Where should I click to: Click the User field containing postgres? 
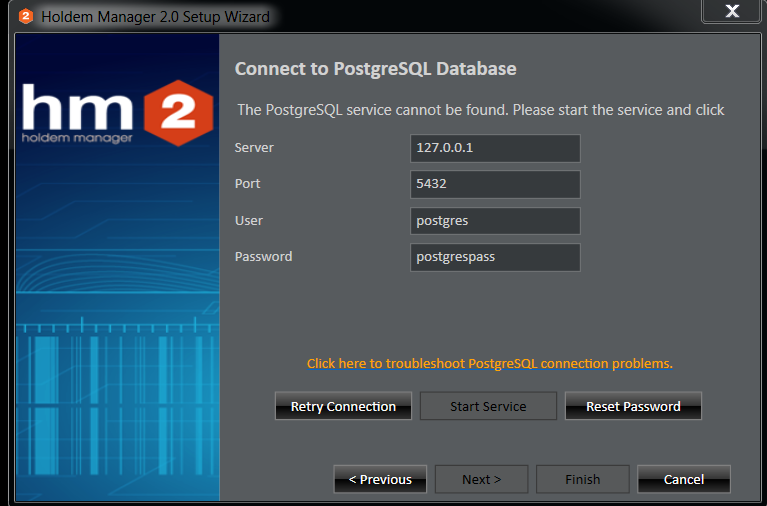tap(495, 221)
